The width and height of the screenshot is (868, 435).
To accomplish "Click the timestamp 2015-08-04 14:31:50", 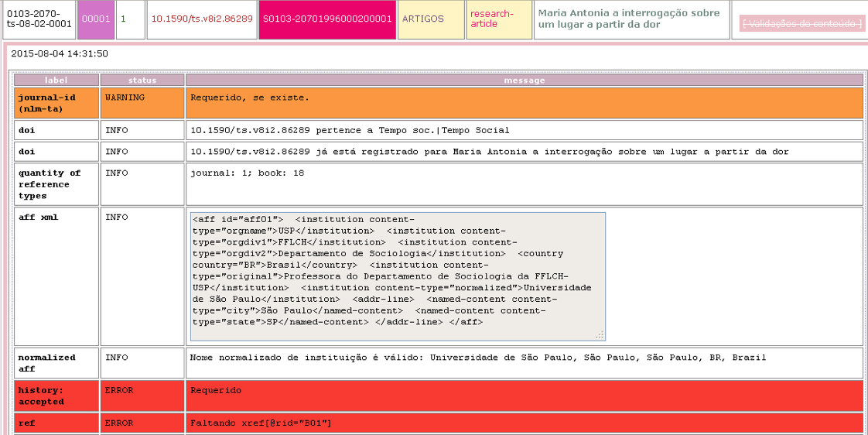I will [60, 53].
